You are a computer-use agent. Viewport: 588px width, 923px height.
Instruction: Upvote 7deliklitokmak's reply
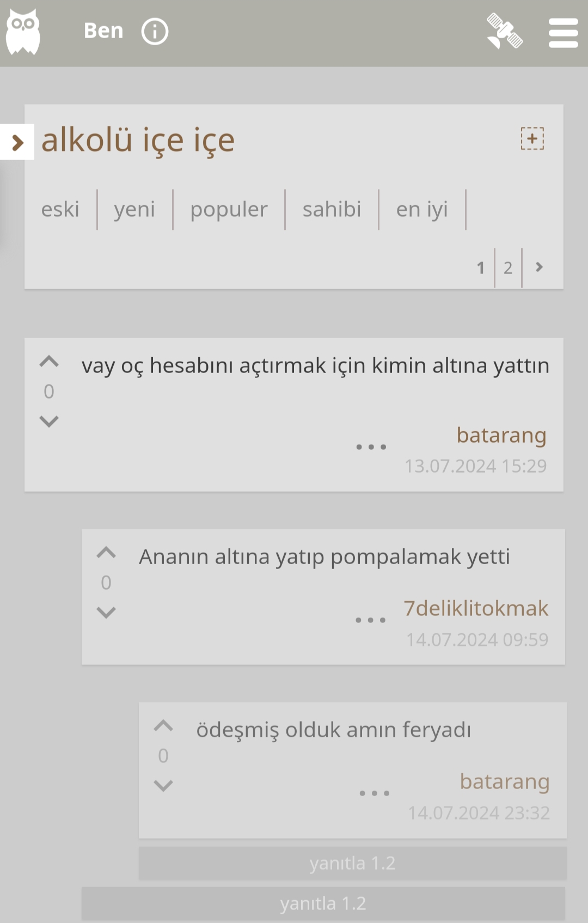[106, 552]
